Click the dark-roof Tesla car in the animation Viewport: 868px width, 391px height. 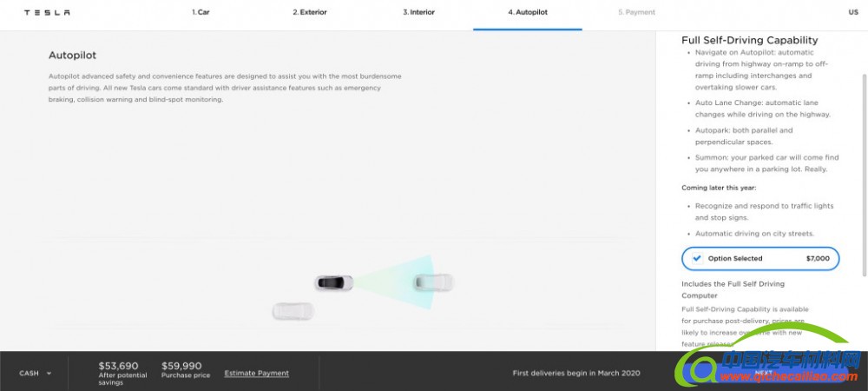(334, 282)
